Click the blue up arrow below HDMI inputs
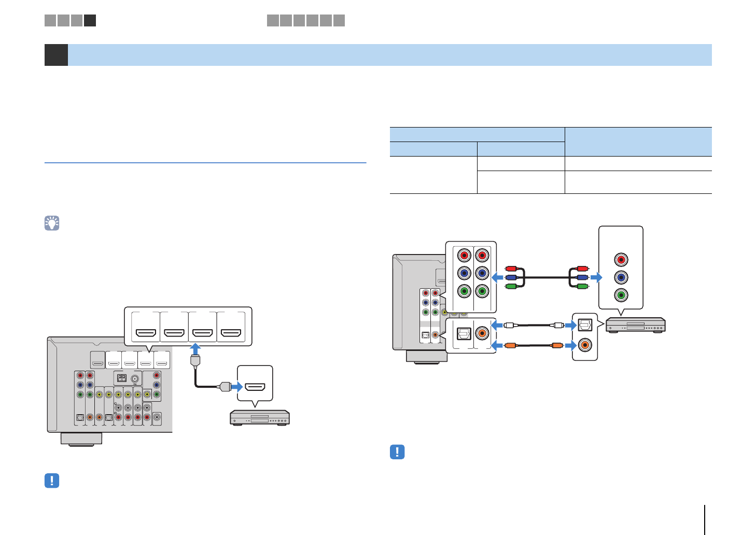This screenshot has height=535, width=756. click(x=195, y=349)
